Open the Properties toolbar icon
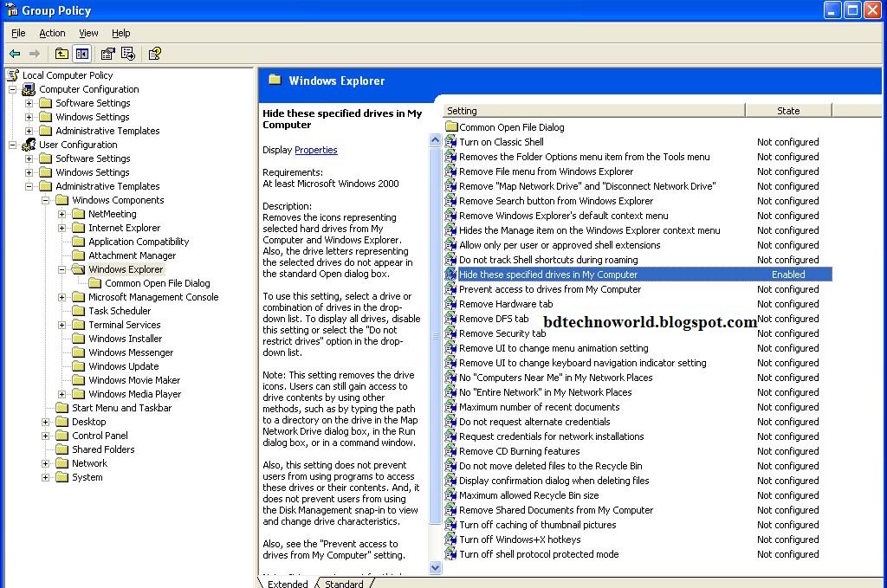887x588 pixels. (x=107, y=54)
